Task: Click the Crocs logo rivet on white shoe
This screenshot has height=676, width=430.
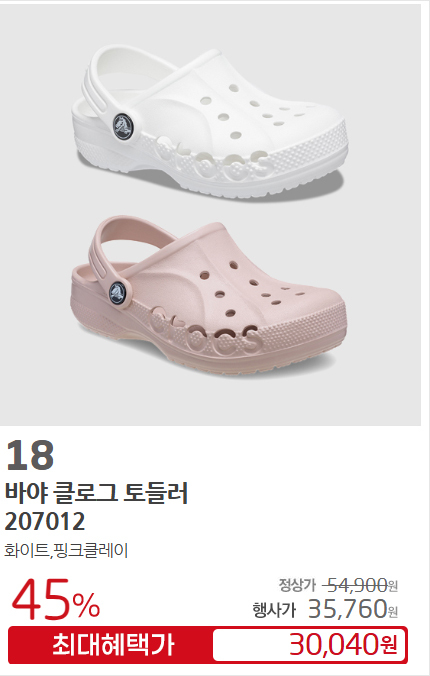Action: tap(123, 126)
